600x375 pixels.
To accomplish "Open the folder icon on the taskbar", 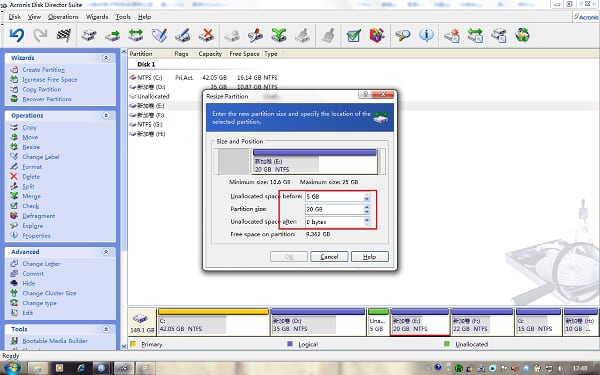I will click(38, 368).
